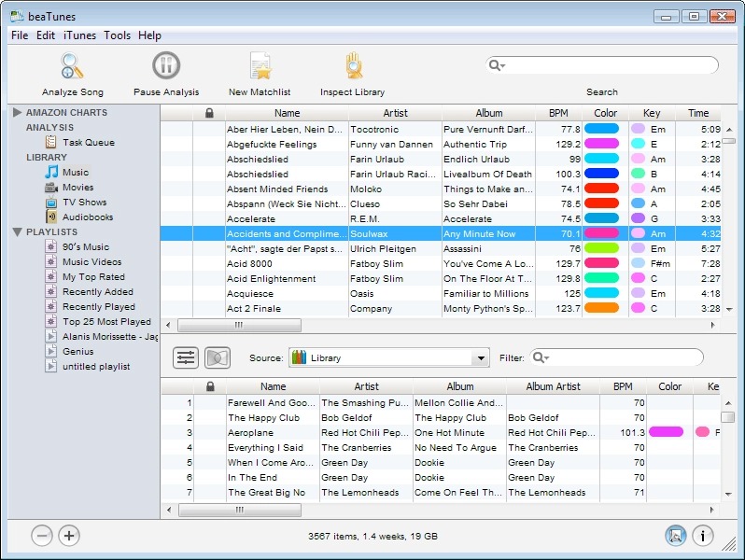This screenshot has width=745, height=560.
Task: Select the Task Queue item in sidebar
Action: tap(88, 143)
